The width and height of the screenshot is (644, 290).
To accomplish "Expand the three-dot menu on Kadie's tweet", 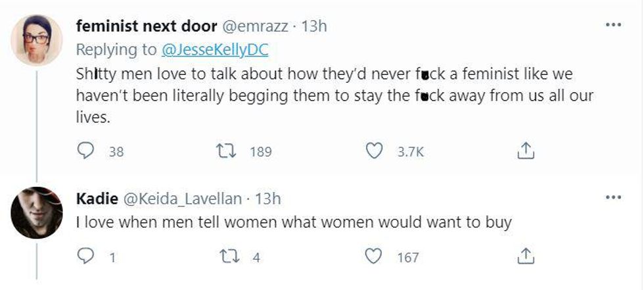I will click(x=612, y=197).
